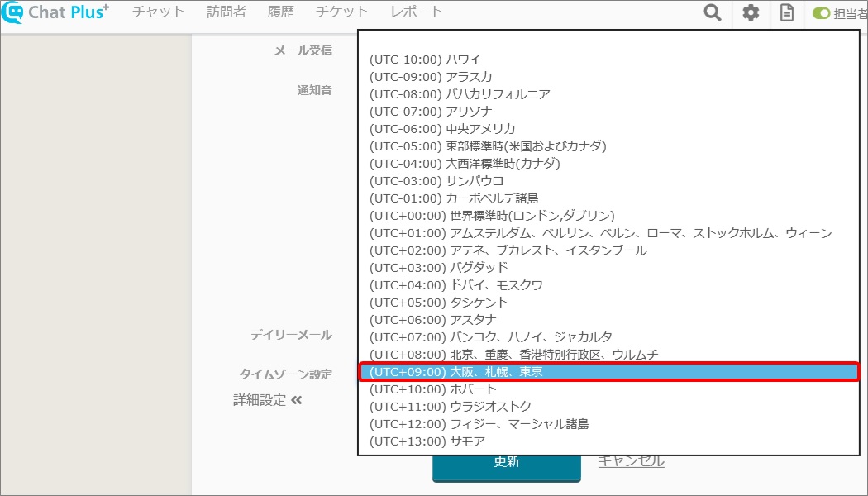The height and width of the screenshot is (496, 868).
Task: Open the search magnifier icon
Action: [x=713, y=12]
